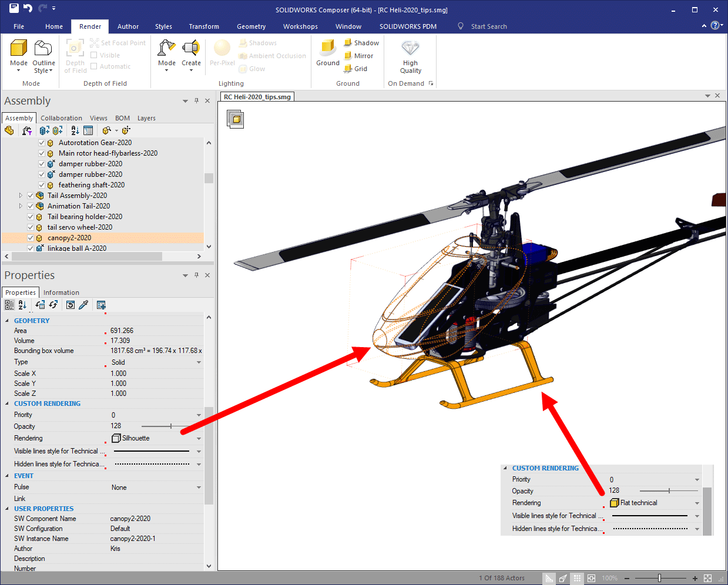
Task: Uncheck the Tail Assembly-2020 checkbox
Action: [x=31, y=196]
